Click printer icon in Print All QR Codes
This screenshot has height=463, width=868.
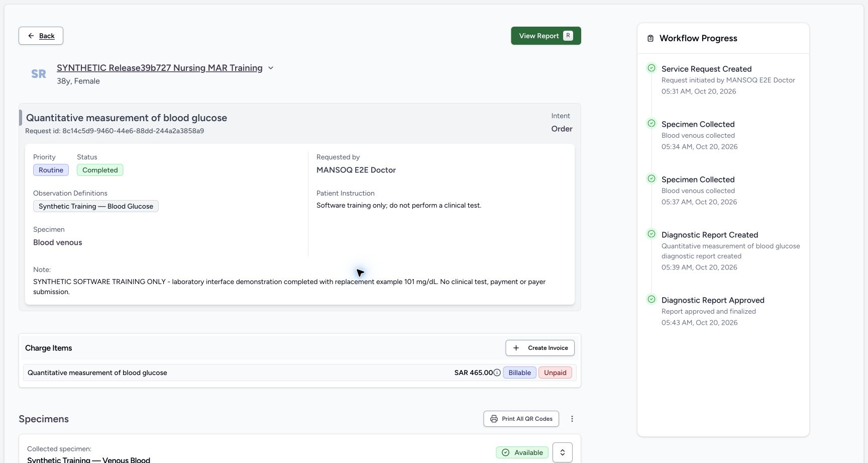click(494, 419)
